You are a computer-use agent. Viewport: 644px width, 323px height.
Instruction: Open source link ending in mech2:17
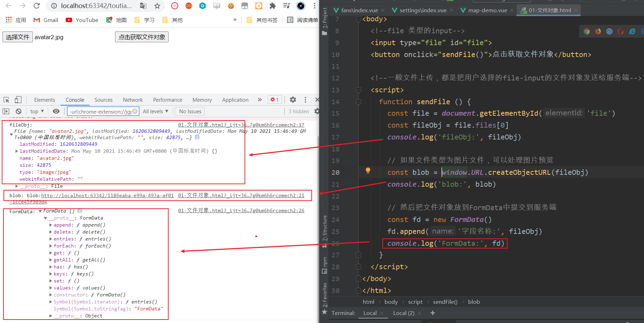(x=241, y=125)
